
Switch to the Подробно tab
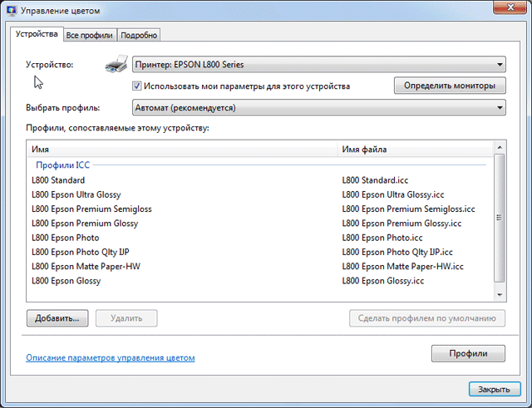coord(139,35)
